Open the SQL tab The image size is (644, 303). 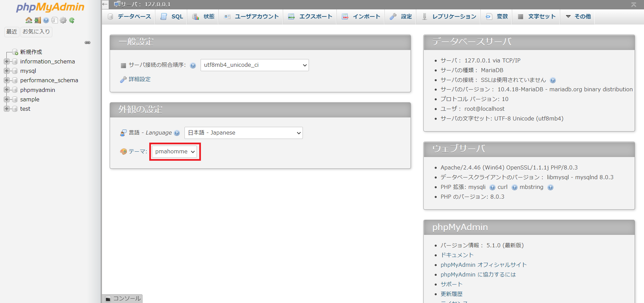pos(172,16)
